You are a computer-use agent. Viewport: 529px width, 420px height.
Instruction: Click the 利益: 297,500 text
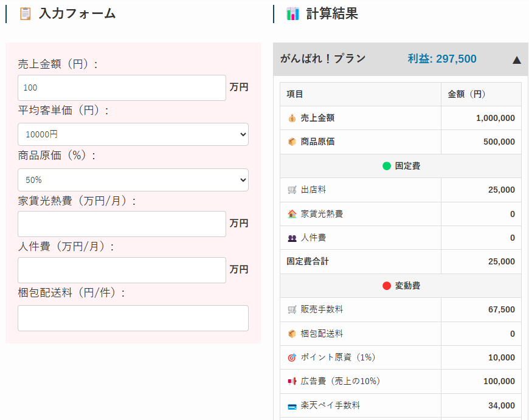(x=442, y=59)
